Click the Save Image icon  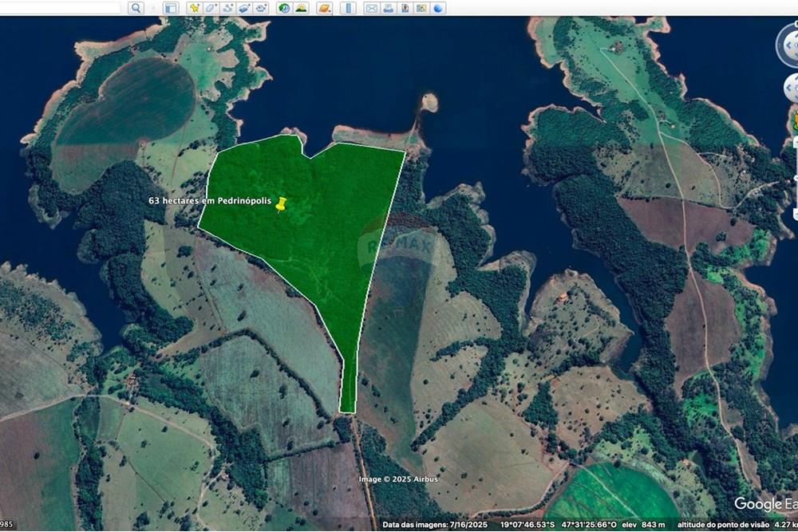pyautogui.click(x=405, y=8)
